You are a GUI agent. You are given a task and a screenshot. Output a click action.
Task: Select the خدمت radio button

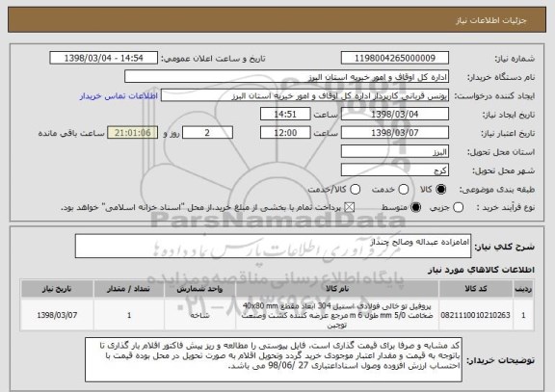coord(404,190)
